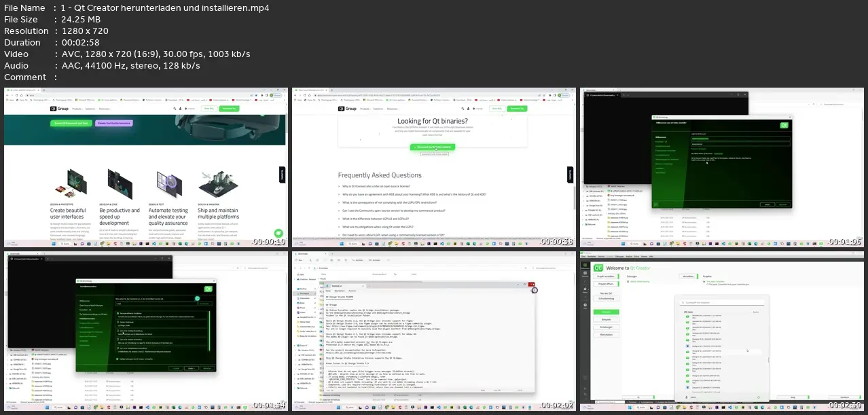Click Qt logo in installer dialog at 00:01:34
The width and height of the screenshot is (868, 415).
pyautogui.click(x=209, y=289)
